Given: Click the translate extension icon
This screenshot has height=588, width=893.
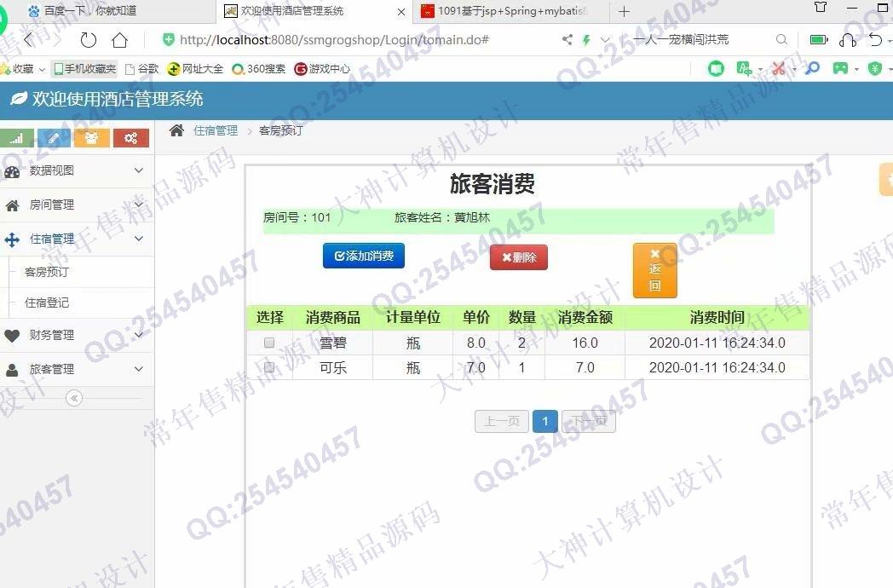Looking at the screenshot, I should tap(744, 68).
